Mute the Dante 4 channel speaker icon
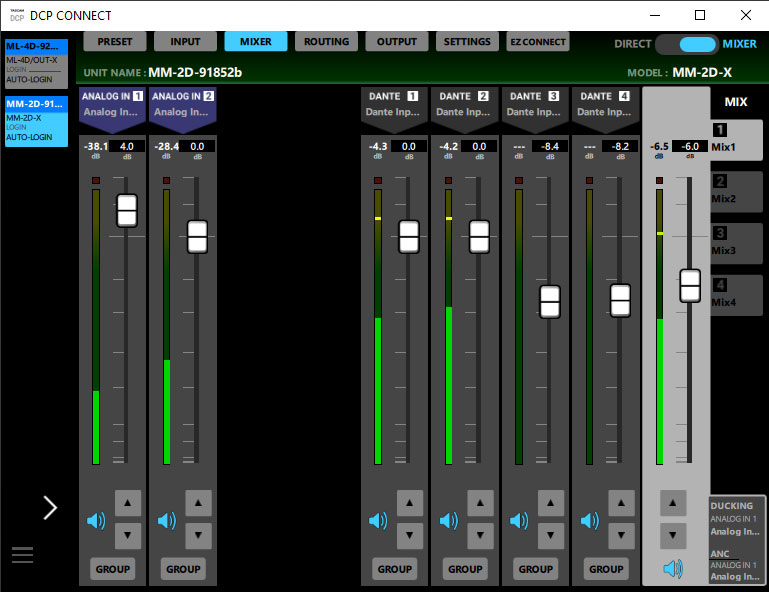The width and height of the screenshot is (769, 592). (x=590, y=520)
